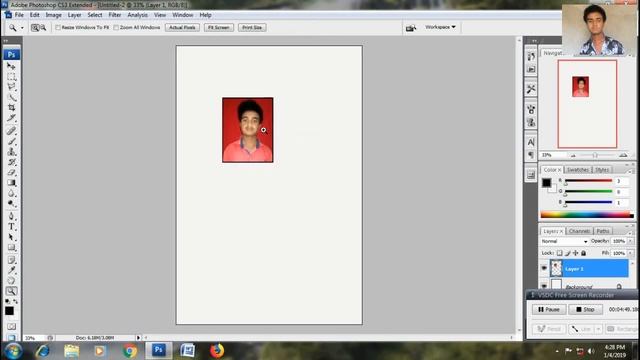Open the tool preset picker arrow

pos(22,28)
